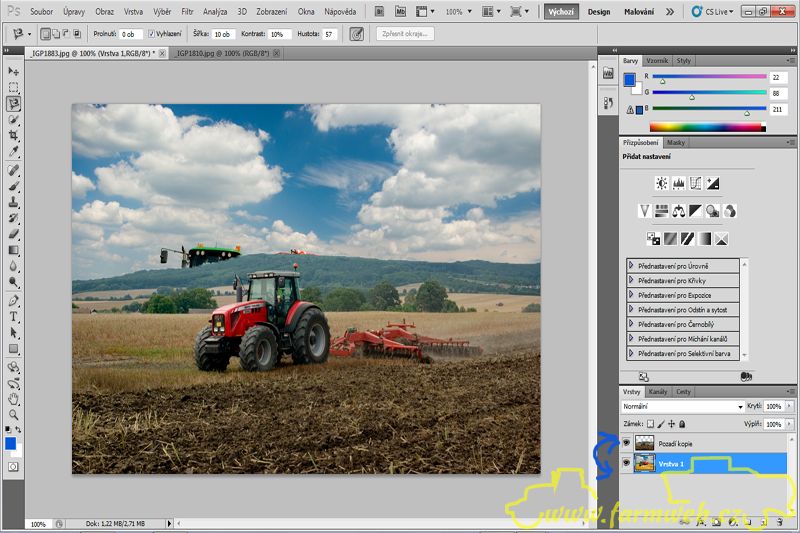
Task: Click the Design workspace button
Action: click(599, 11)
